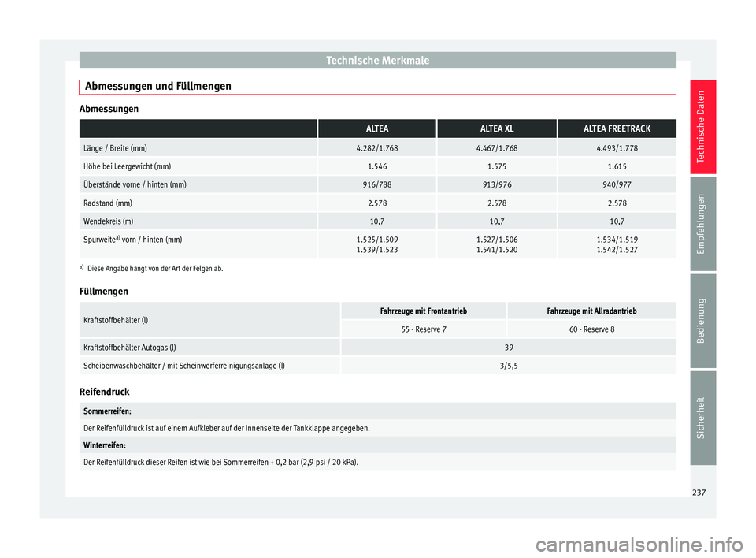756x558 pixels.
Task: Select the Scheibenwaschbehälter row label
Action: 184,366
